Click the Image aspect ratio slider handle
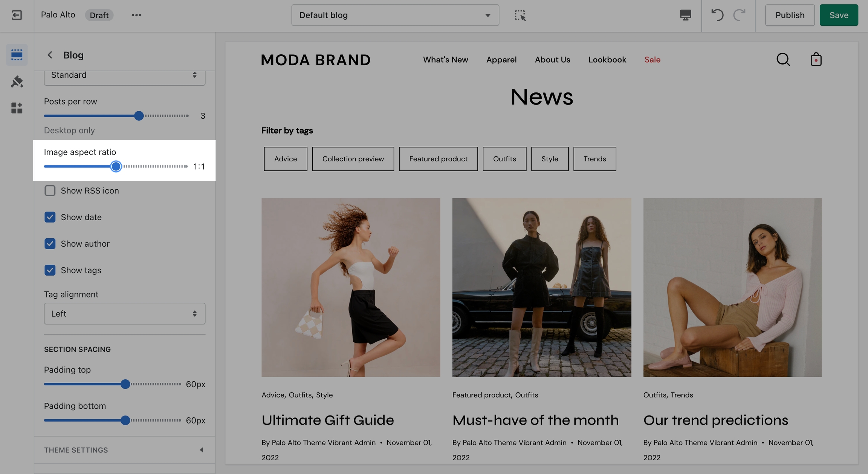 pos(116,166)
